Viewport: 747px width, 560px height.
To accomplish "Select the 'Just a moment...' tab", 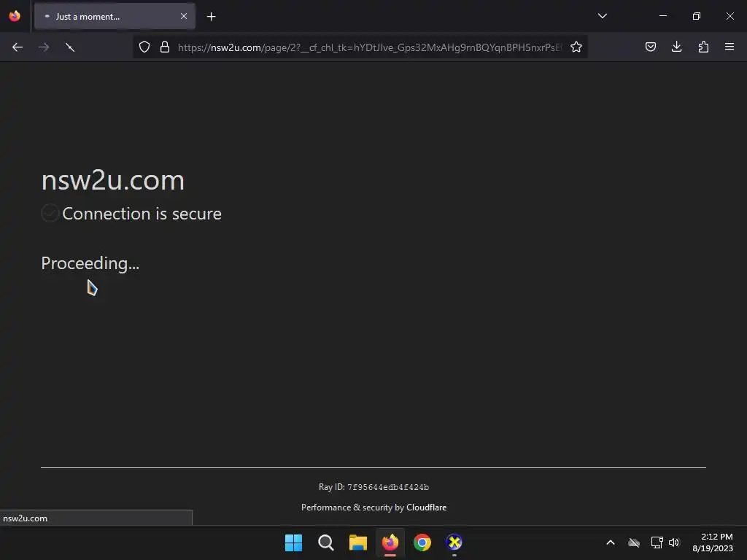I will [115, 16].
